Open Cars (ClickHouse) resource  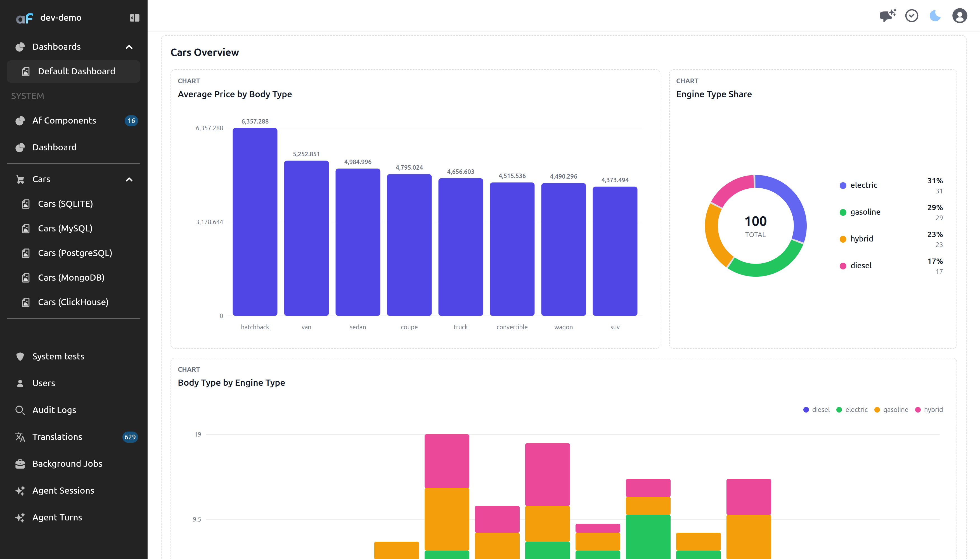(x=73, y=302)
